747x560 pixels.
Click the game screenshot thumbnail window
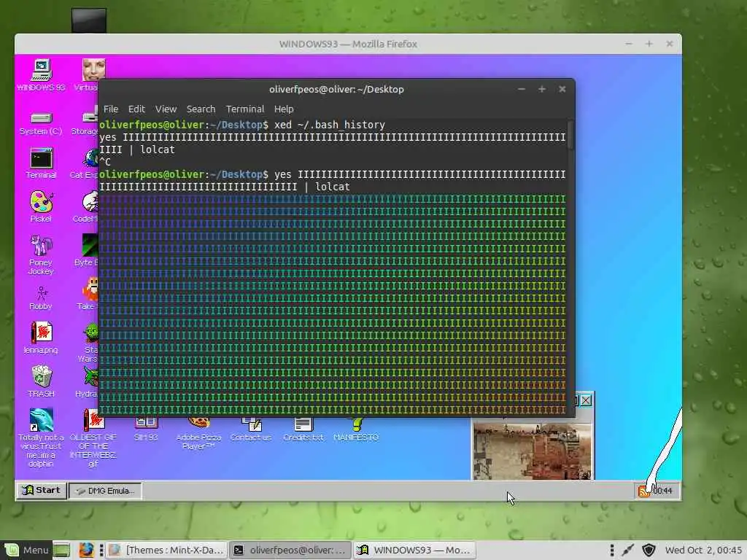532,451
